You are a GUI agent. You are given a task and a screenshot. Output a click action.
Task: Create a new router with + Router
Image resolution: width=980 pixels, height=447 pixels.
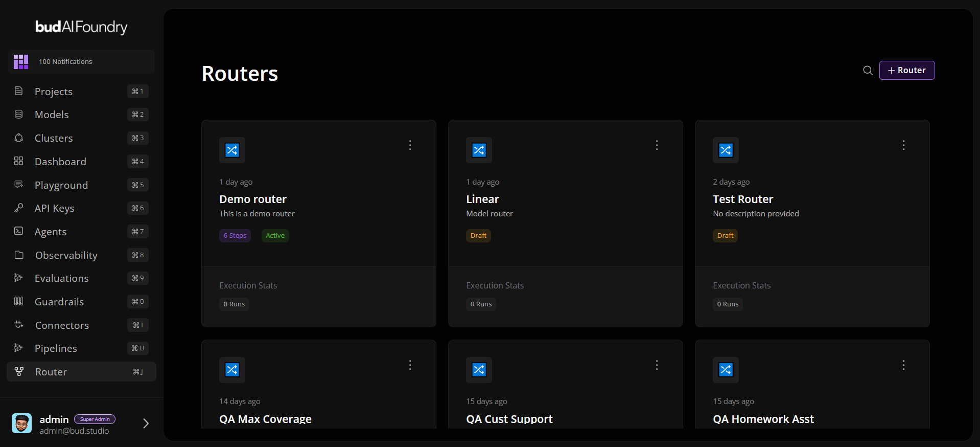(x=907, y=71)
